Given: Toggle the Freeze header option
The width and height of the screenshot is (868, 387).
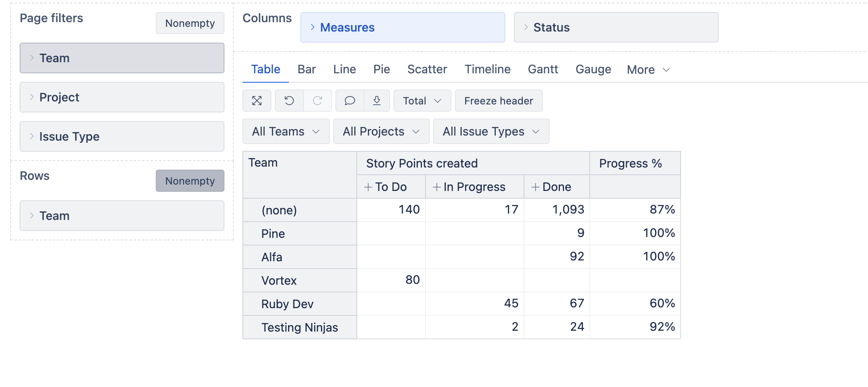Looking at the screenshot, I should pos(498,101).
